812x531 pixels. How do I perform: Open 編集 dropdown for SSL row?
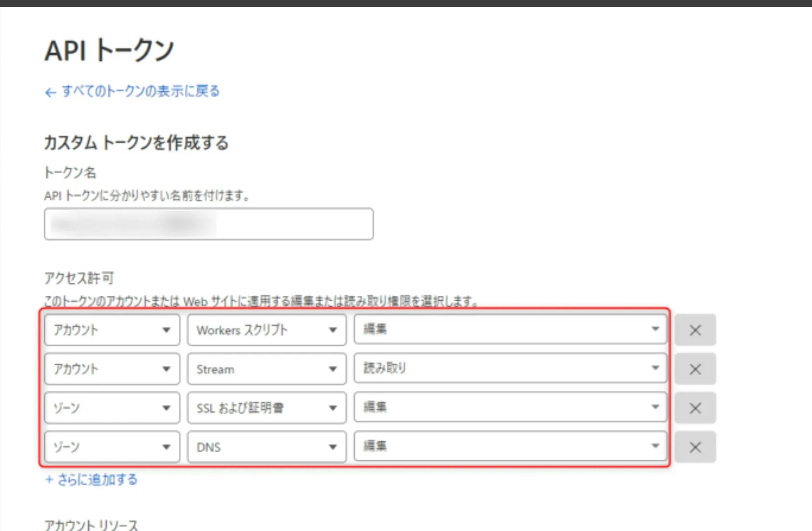tap(510, 407)
